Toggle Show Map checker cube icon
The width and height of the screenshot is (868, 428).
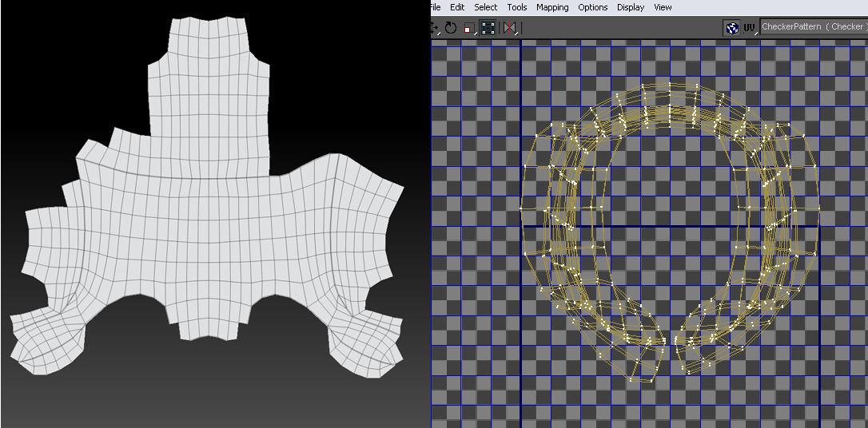pyautogui.click(x=732, y=28)
